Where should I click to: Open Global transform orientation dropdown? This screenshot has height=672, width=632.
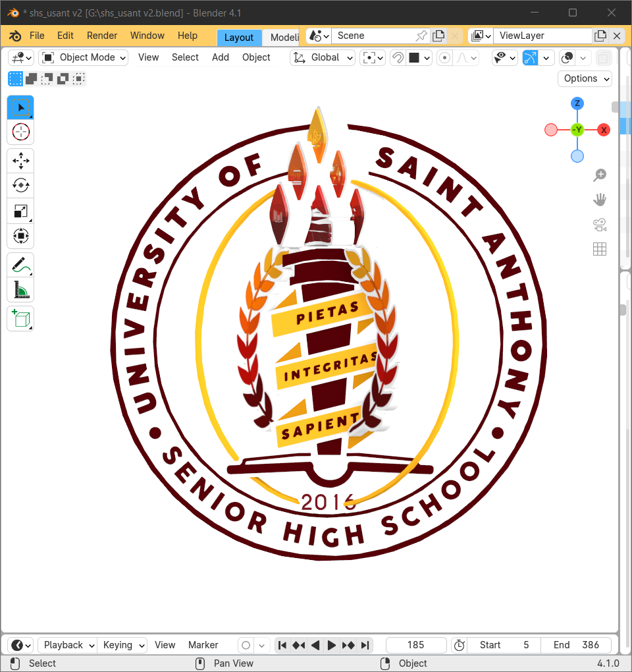click(323, 57)
